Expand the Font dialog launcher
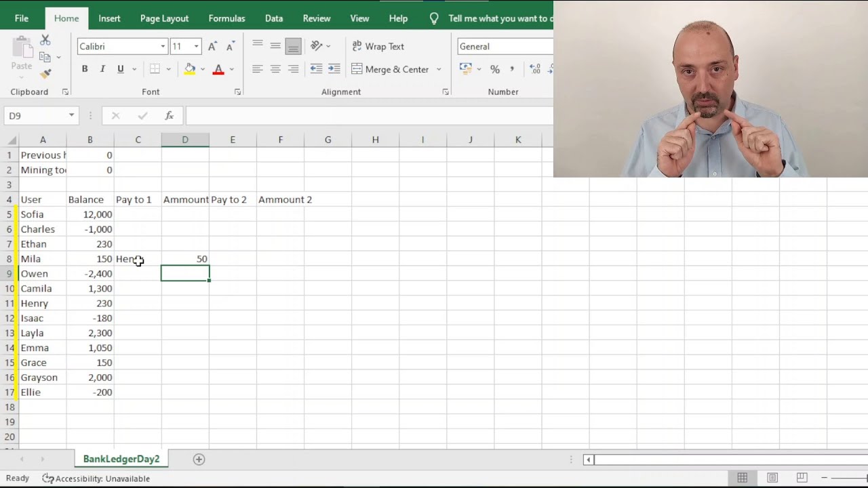The width and height of the screenshot is (868, 488). coord(237,92)
